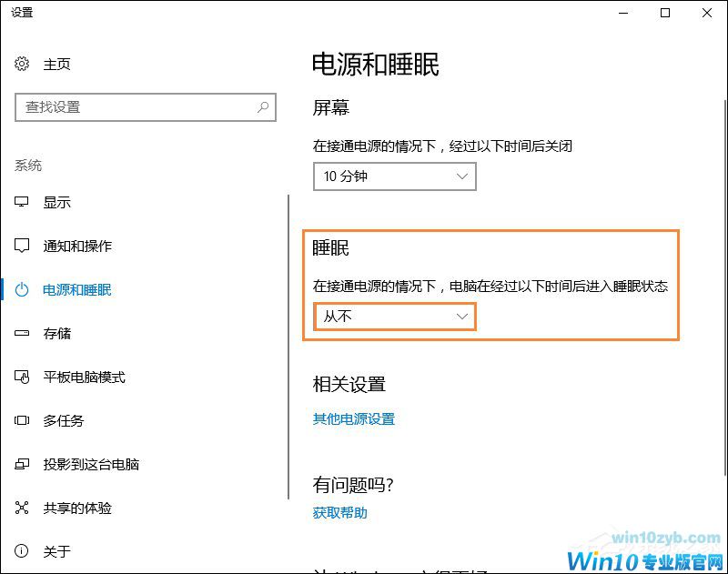Select 主页 at the top of sidebar
This screenshot has width=728, height=574.
(x=57, y=64)
